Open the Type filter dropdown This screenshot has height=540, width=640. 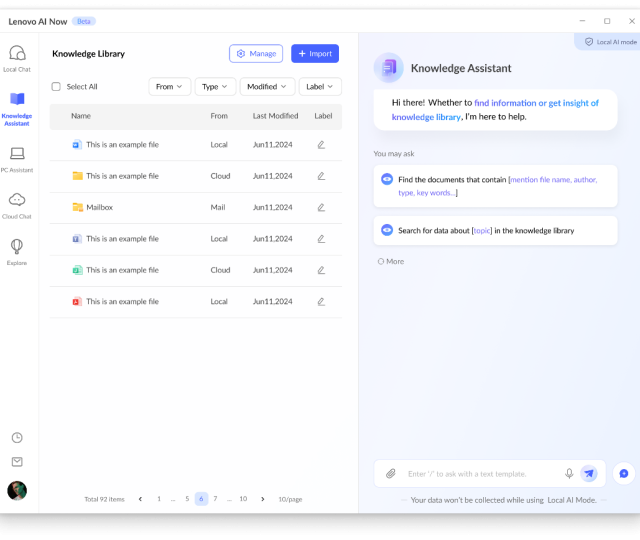215,87
